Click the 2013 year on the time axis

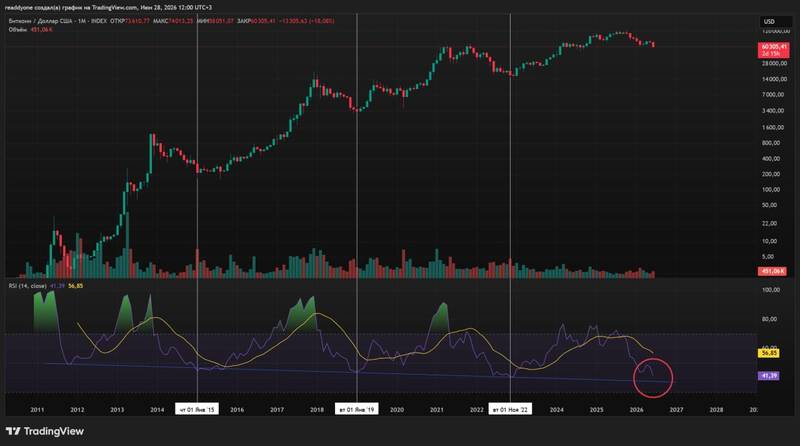(117, 410)
